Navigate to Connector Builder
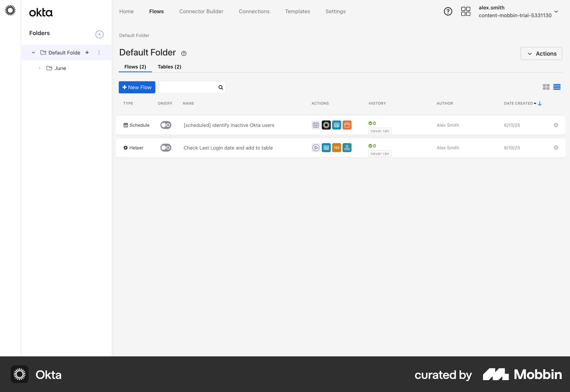The height and width of the screenshot is (392, 570). tap(201, 11)
